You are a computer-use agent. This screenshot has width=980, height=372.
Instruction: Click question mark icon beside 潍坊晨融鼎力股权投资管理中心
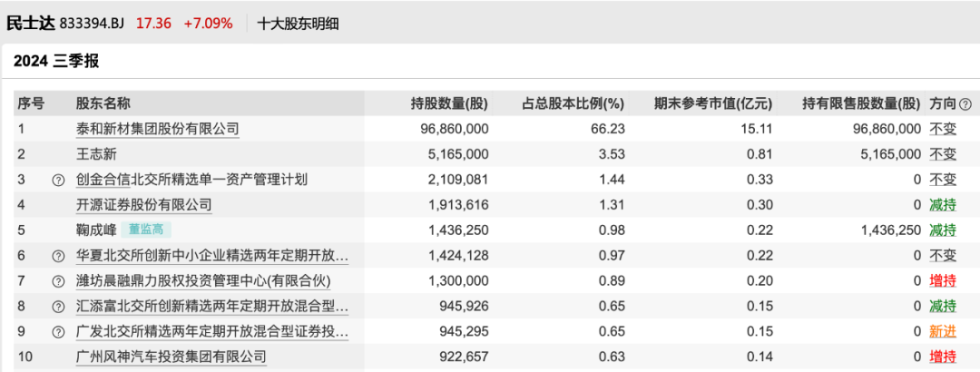(58, 281)
